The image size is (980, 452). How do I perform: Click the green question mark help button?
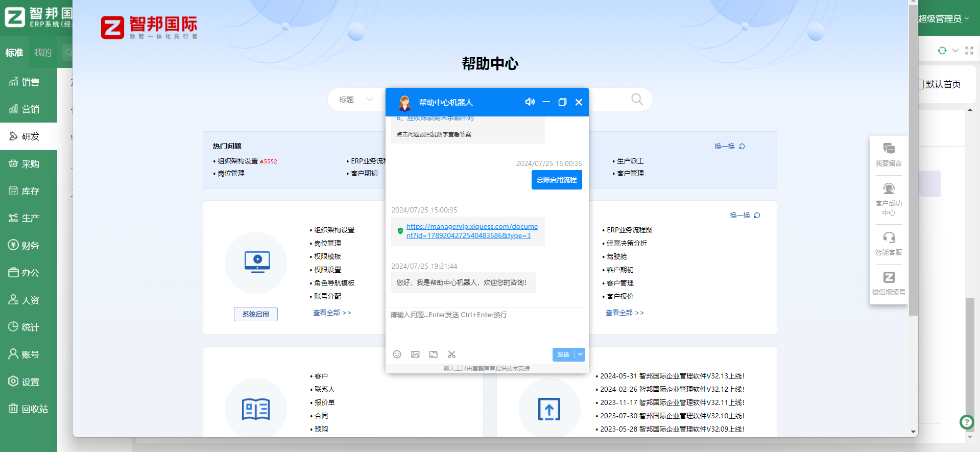[x=966, y=422]
